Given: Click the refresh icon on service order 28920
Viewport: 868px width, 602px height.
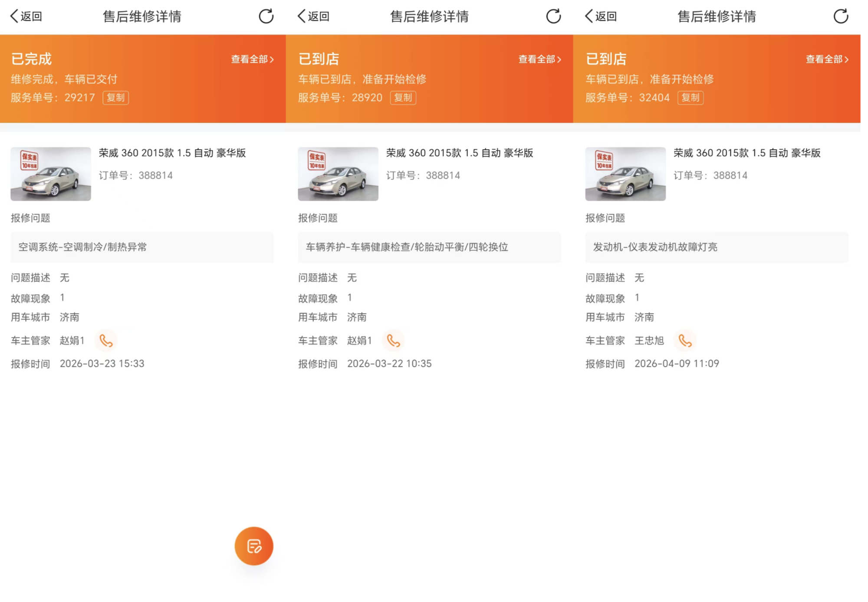Looking at the screenshot, I should [x=553, y=16].
